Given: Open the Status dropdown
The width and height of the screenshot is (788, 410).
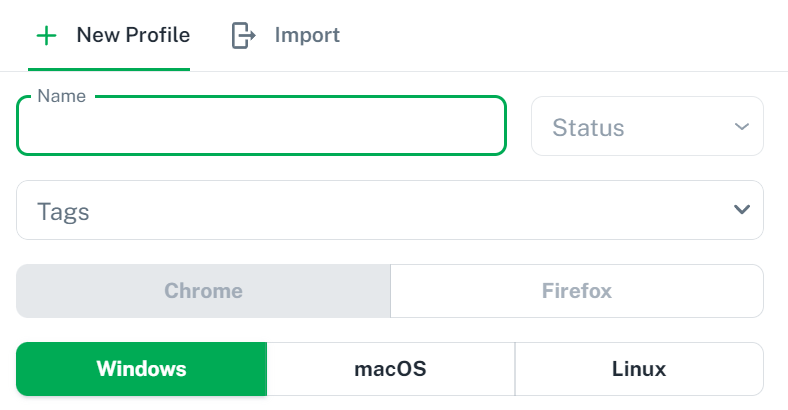Looking at the screenshot, I should tap(647, 126).
